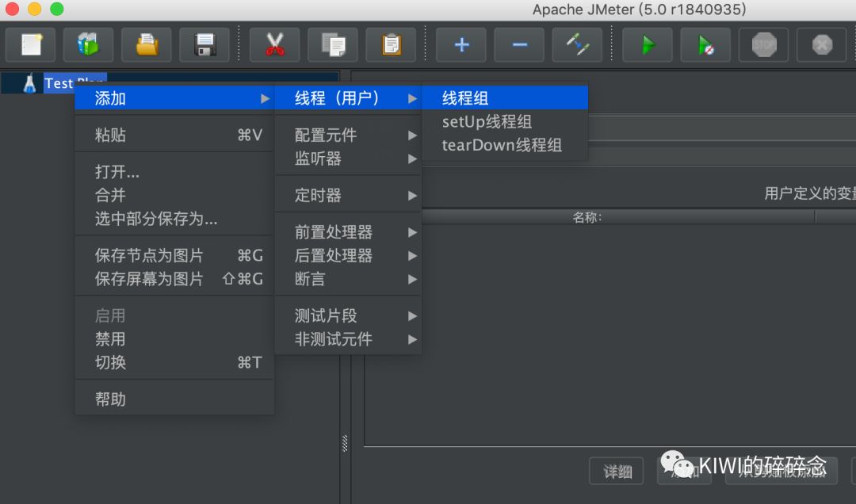The width and height of the screenshot is (856, 504).
Task: Click the Collapse all minus icon
Action: (x=519, y=45)
